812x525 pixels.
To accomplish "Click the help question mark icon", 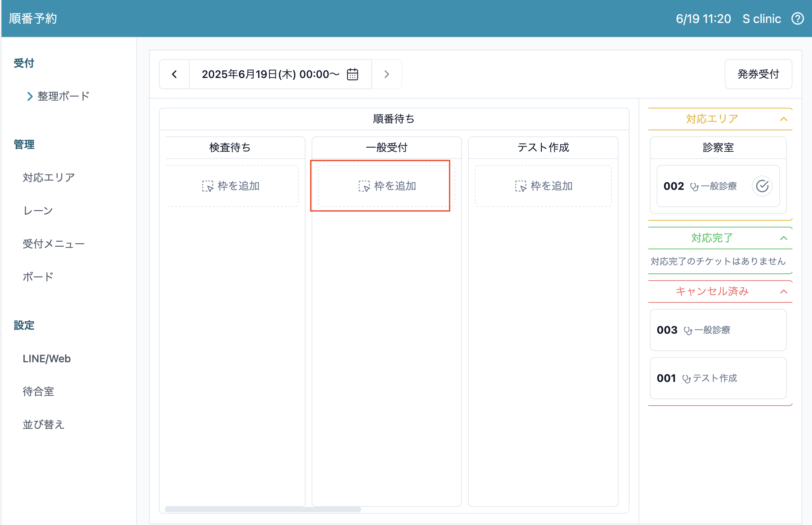I will click(797, 18).
